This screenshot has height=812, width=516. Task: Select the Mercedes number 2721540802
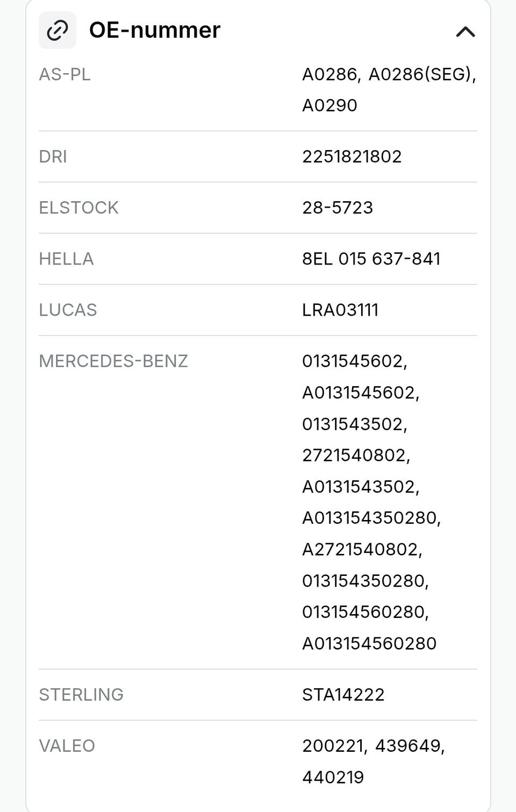click(355, 455)
